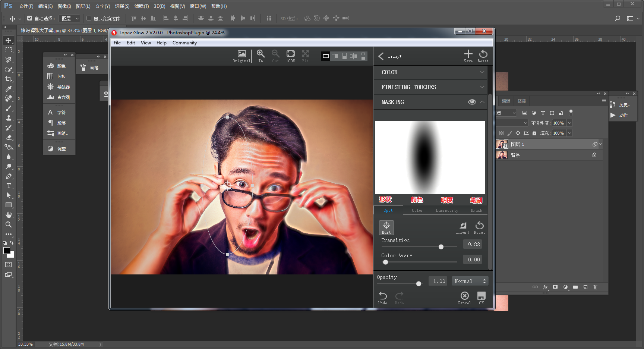Select the Move tool in Photoshop toolbar
Image resolution: width=644 pixels, height=349 pixels.
[9, 40]
